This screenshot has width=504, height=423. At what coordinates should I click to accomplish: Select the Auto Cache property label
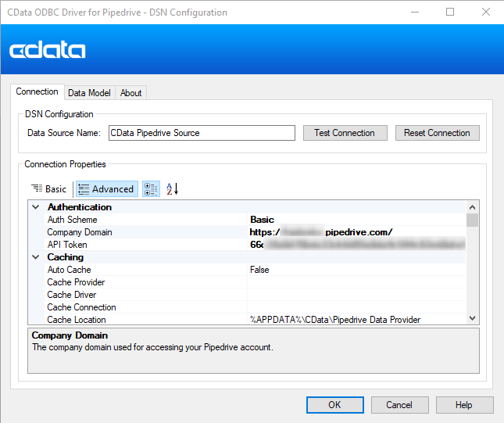tap(69, 270)
